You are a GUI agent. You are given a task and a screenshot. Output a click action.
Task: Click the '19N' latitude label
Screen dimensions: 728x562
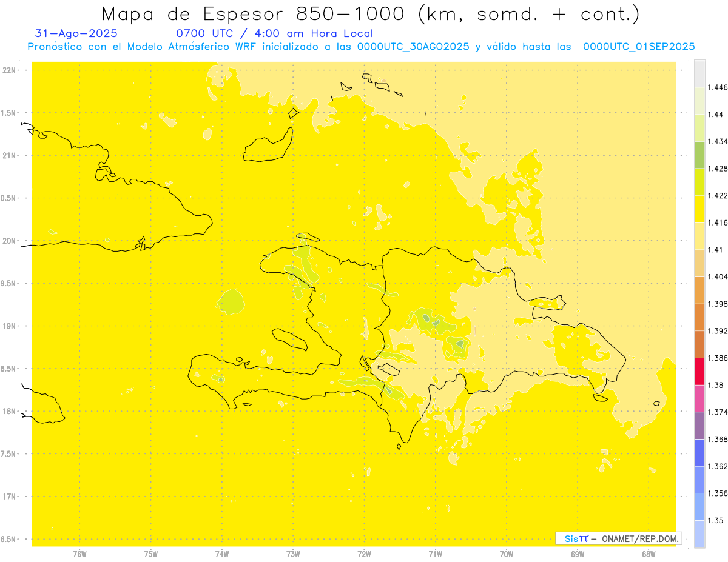(x=10, y=326)
